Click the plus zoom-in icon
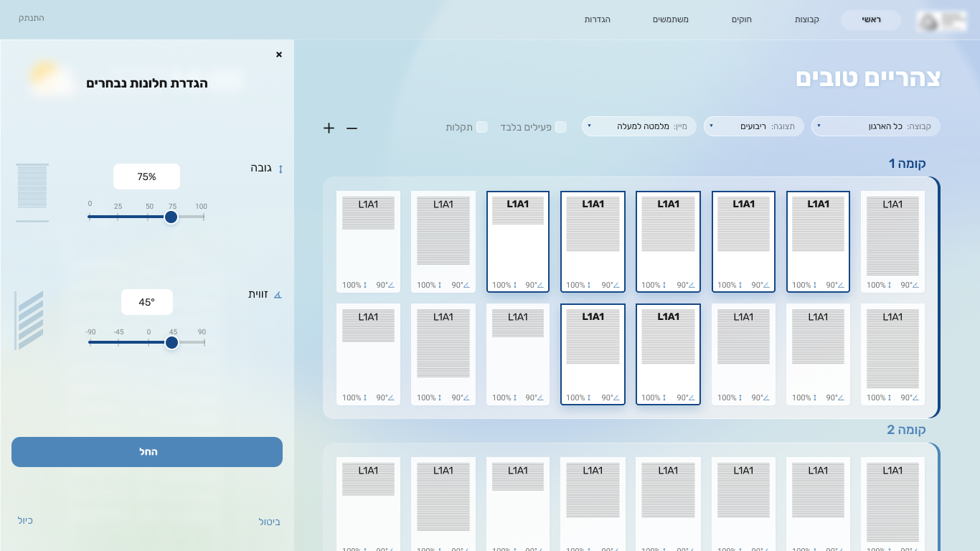980x551 pixels. (x=329, y=128)
